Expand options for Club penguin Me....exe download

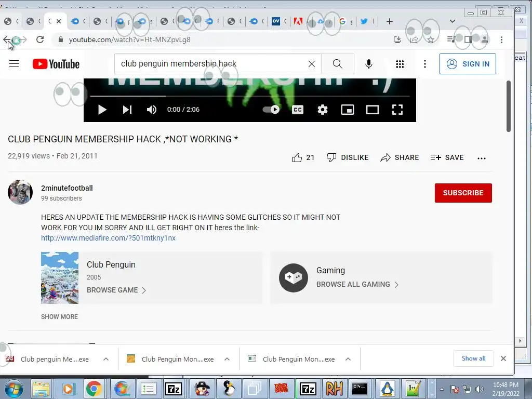click(106, 360)
